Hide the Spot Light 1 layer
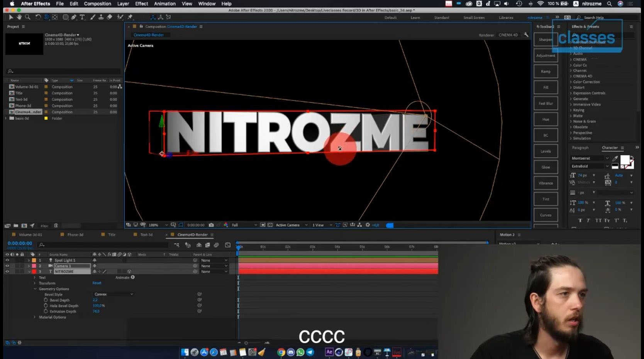 click(x=7, y=260)
